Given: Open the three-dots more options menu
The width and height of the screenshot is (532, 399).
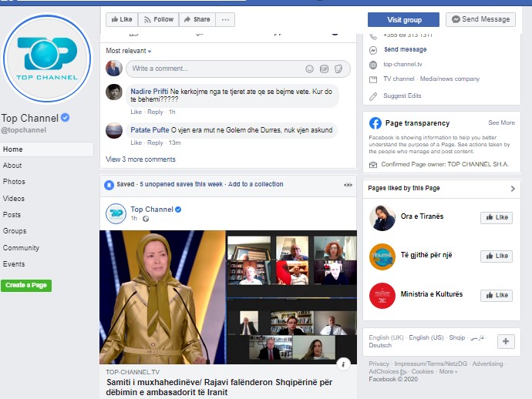Looking at the screenshot, I should pyautogui.click(x=225, y=19).
